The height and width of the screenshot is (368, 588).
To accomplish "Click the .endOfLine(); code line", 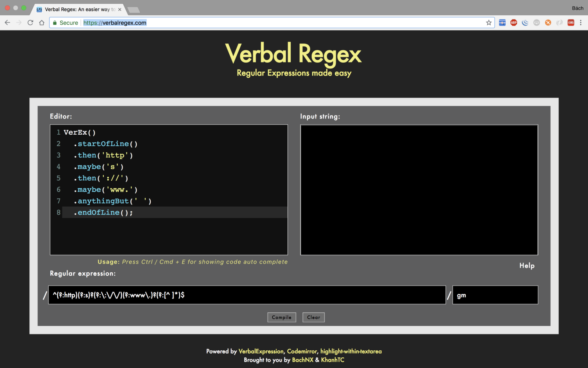I will pos(103,212).
